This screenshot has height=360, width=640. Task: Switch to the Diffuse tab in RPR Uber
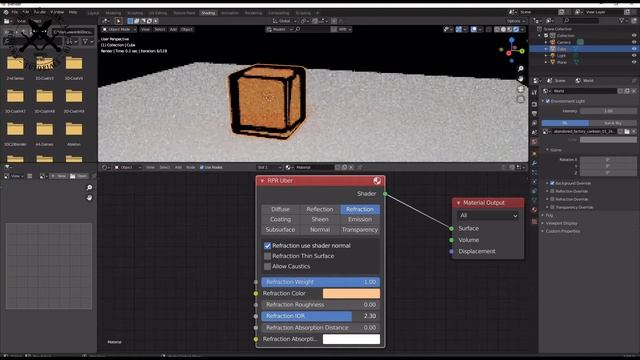pyautogui.click(x=280, y=209)
